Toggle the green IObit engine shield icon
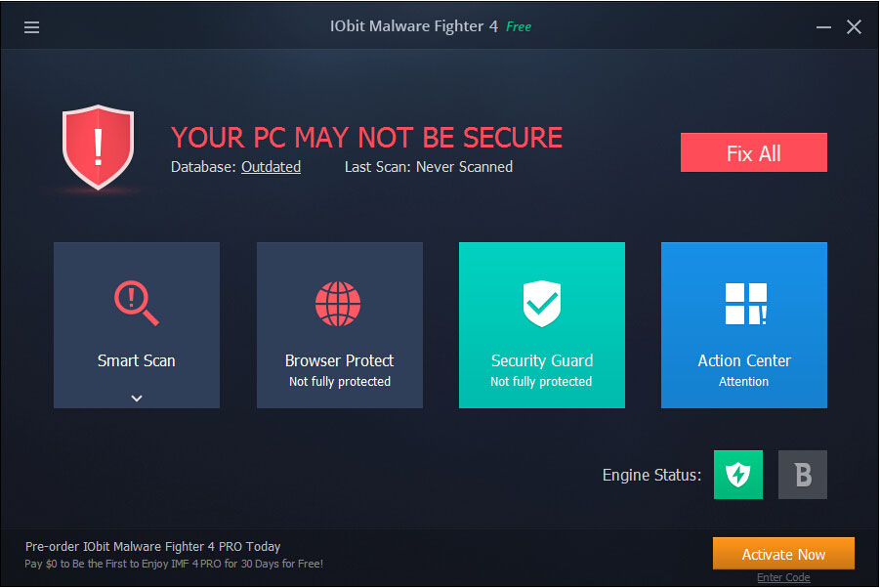The height and width of the screenshot is (588, 880). click(x=738, y=475)
